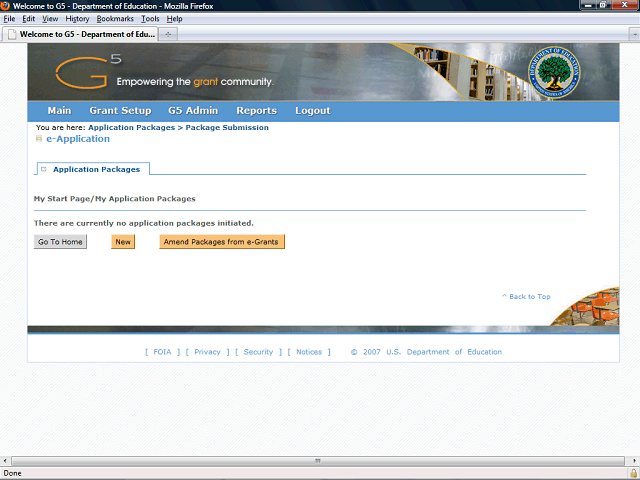Viewport: 640px width, 480px height.
Task: Open the File menu
Action: click(9, 19)
